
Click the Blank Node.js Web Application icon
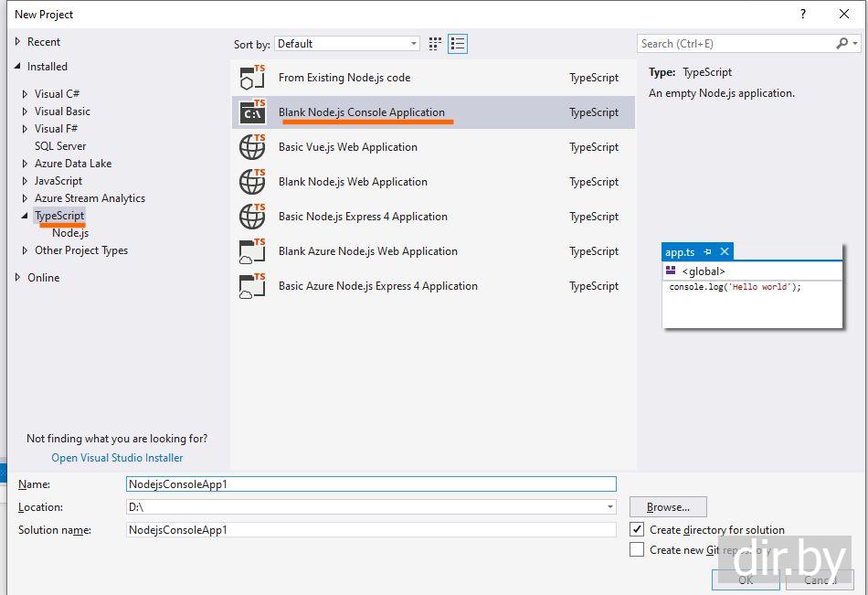[x=252, y=182]
